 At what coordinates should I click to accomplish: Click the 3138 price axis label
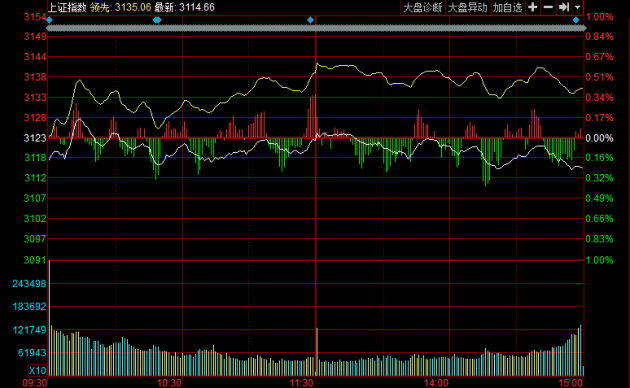[35, 77]
